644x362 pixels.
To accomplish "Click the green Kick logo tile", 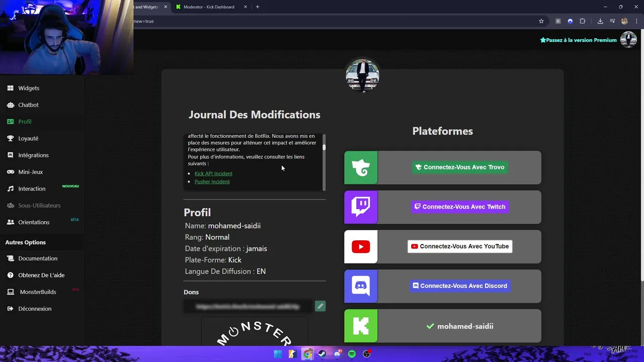I will click(x=361, y=326).
